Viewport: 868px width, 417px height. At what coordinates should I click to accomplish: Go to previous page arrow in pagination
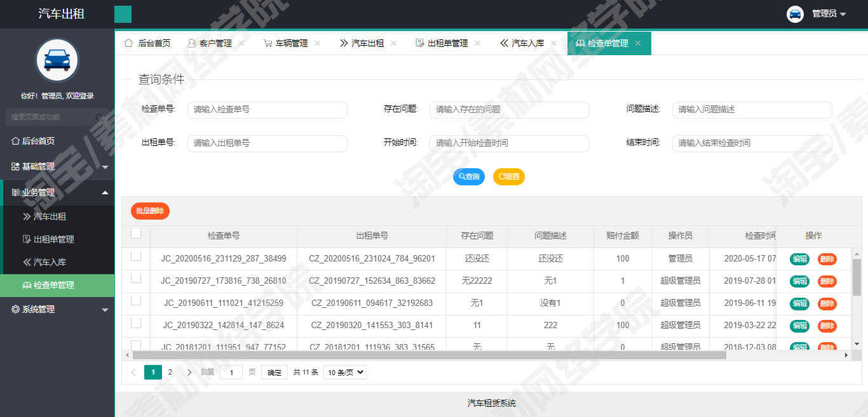coord(133,373)
